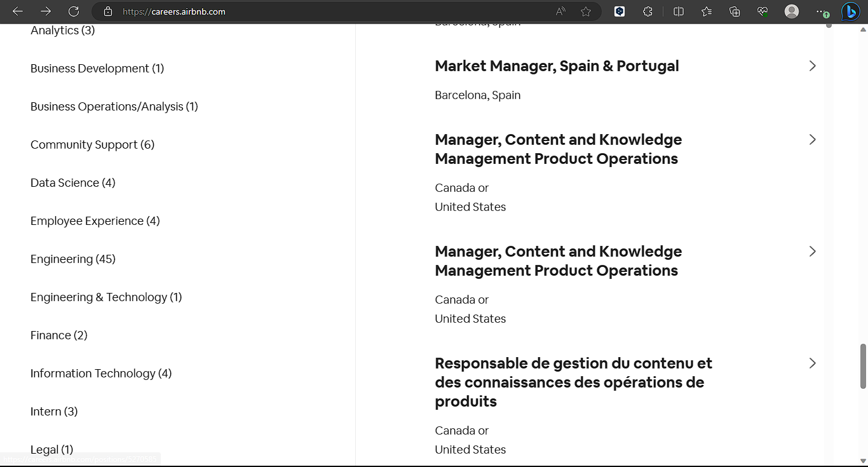Open Settings and more menu

pyautogui.click(x=820, y=11)
